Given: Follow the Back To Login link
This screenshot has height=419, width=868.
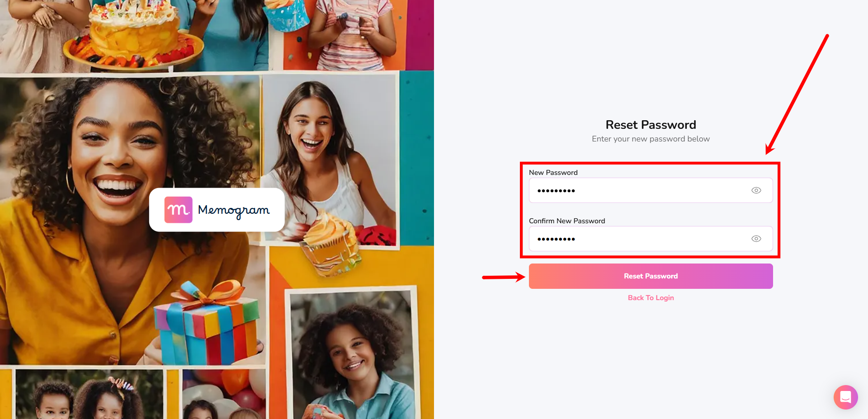Looking at the screenshot, I should tap(651, 298).
